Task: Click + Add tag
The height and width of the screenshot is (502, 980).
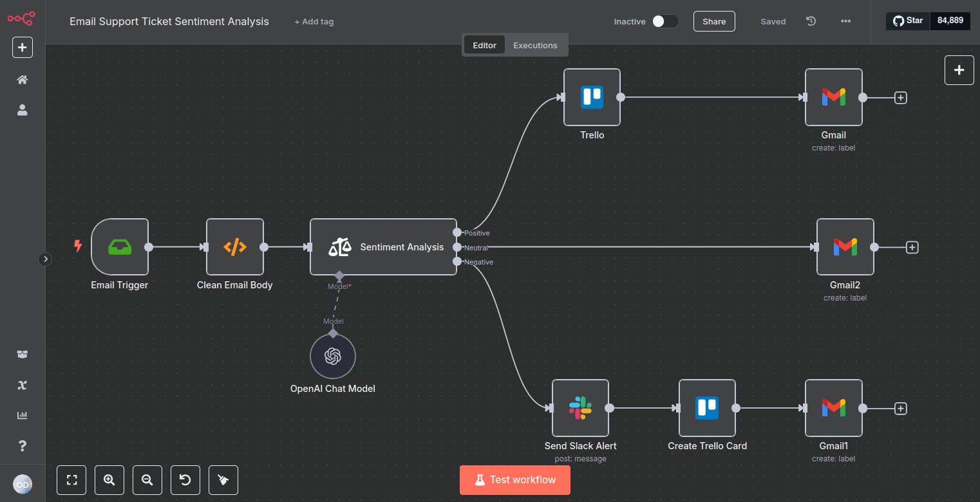Action: tap(314, 21)
